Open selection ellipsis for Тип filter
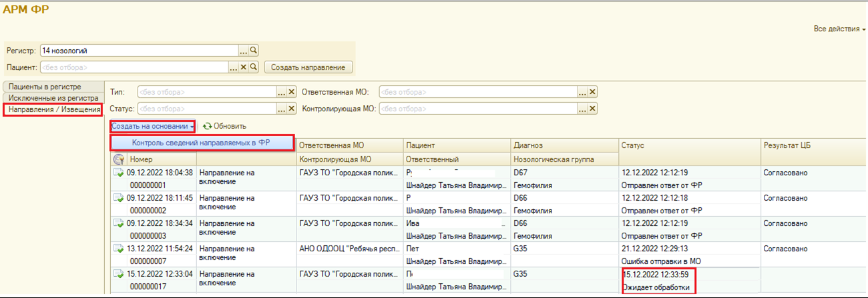Viewport: 868px width, 298px height. click(282, 93)
